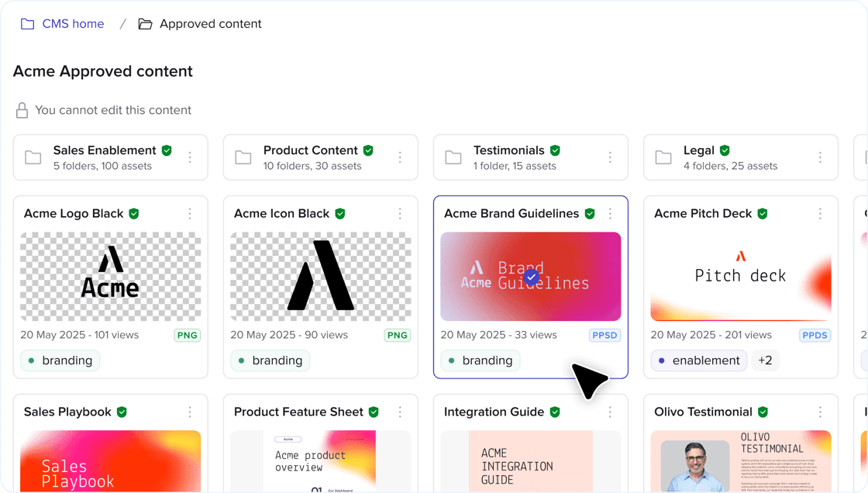Click Sales Enablement verified shield badge

click(x=167, y=150)
